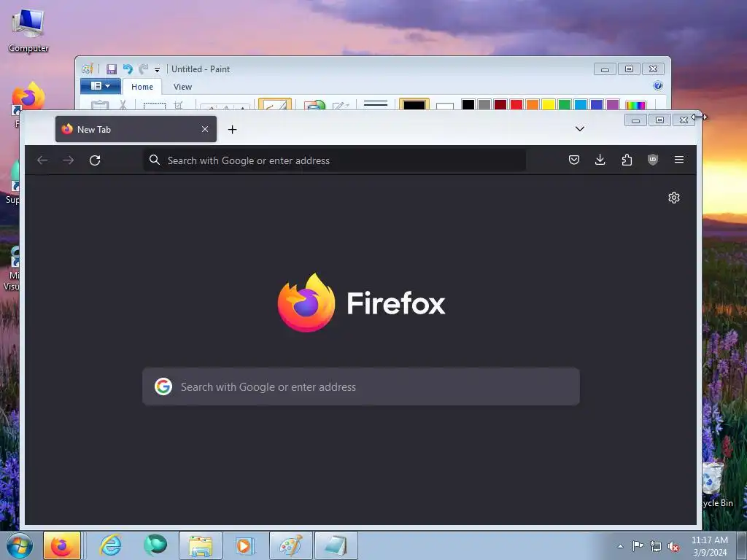747x560 pixels.
Task: Click Redo in Paint quick access toolbar
Action: (144, 69)
